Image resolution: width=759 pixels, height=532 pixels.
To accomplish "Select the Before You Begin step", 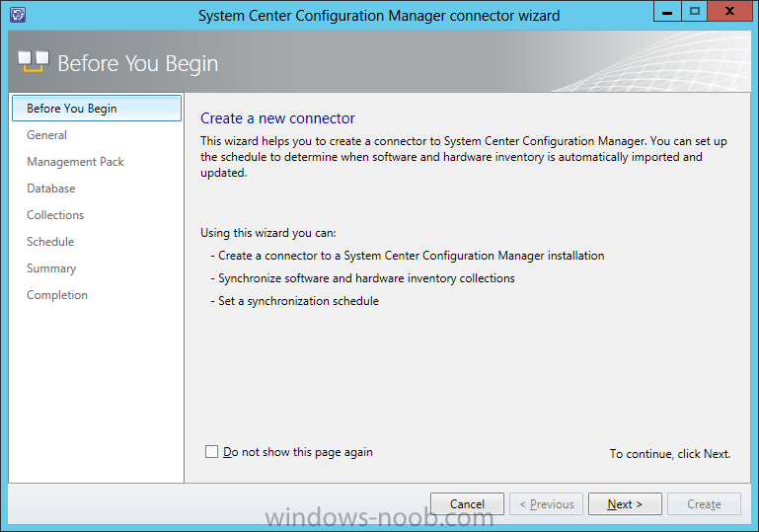I will click(97, 108).
